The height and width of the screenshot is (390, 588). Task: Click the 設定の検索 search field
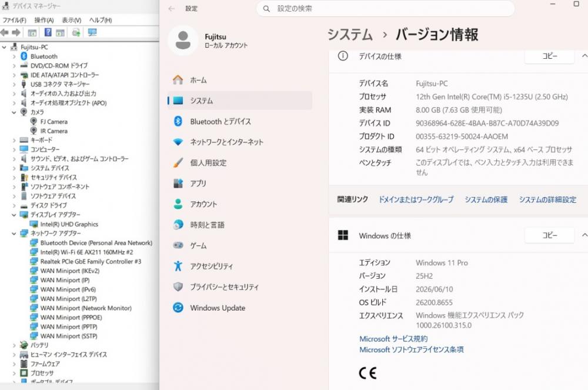coord(386,9)
